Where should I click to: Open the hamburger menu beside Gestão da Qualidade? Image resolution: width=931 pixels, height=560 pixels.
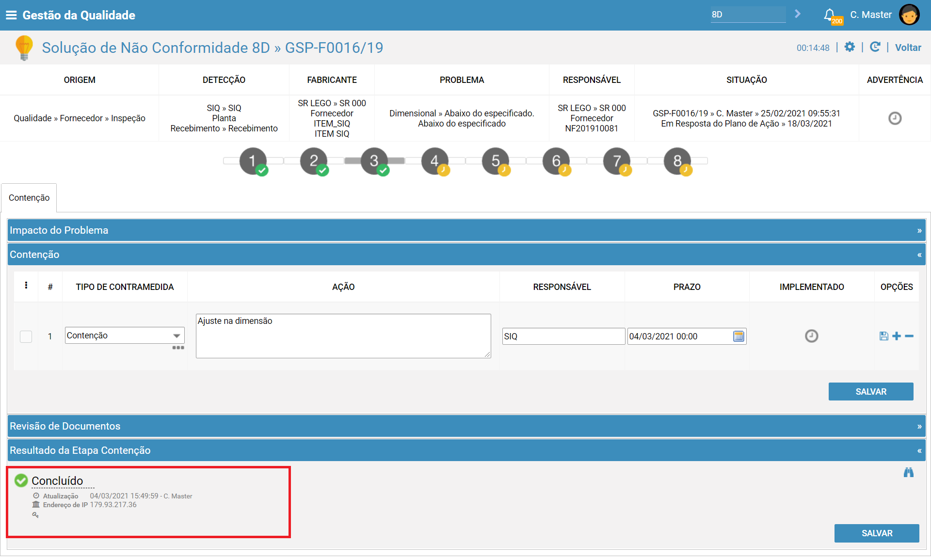click(x=11, y=15)
